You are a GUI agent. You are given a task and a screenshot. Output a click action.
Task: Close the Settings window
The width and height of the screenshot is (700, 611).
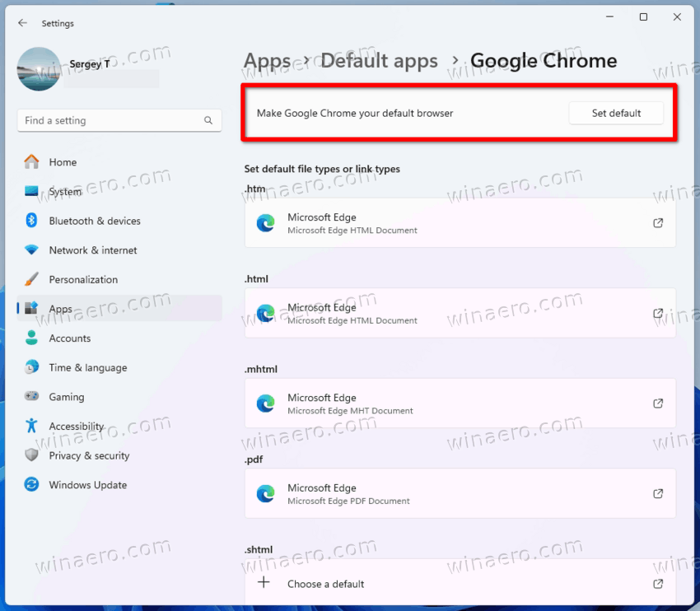[677, 17]
